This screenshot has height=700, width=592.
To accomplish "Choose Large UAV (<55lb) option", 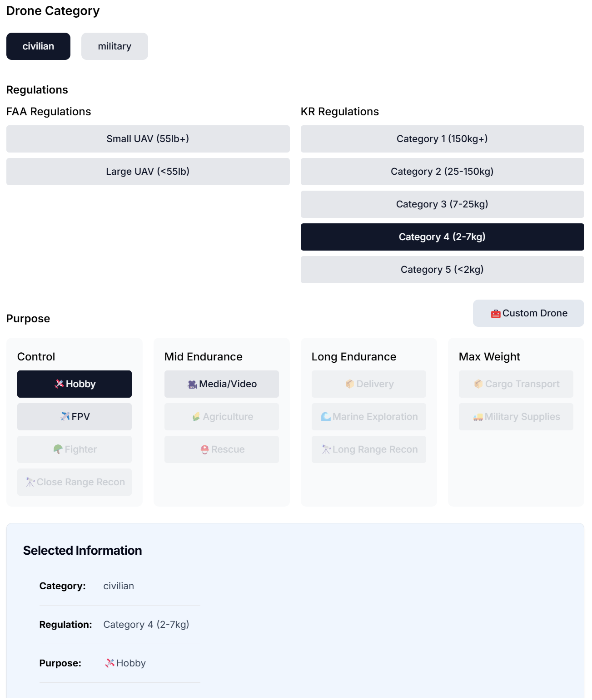I will coord(148,172).
